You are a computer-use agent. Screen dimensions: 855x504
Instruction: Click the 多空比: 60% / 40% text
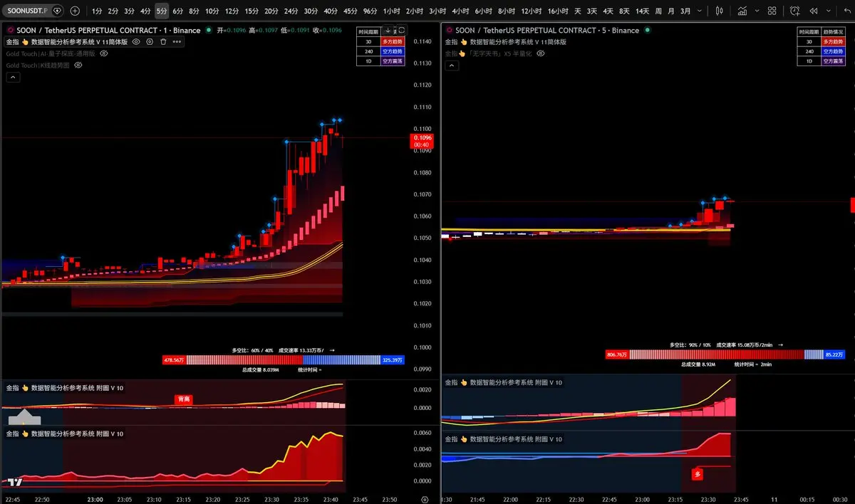click(252, 350)
